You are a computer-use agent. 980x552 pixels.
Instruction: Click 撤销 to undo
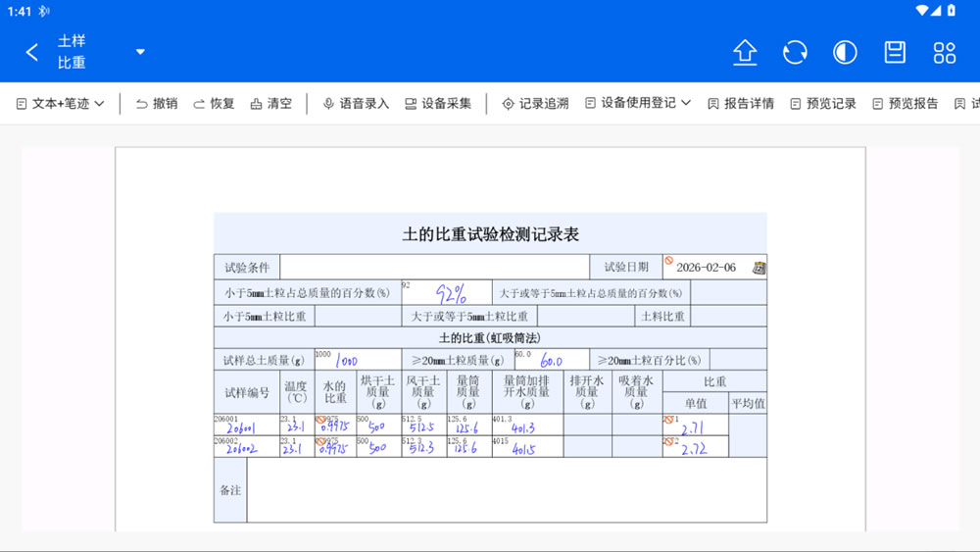coord(157,104)
